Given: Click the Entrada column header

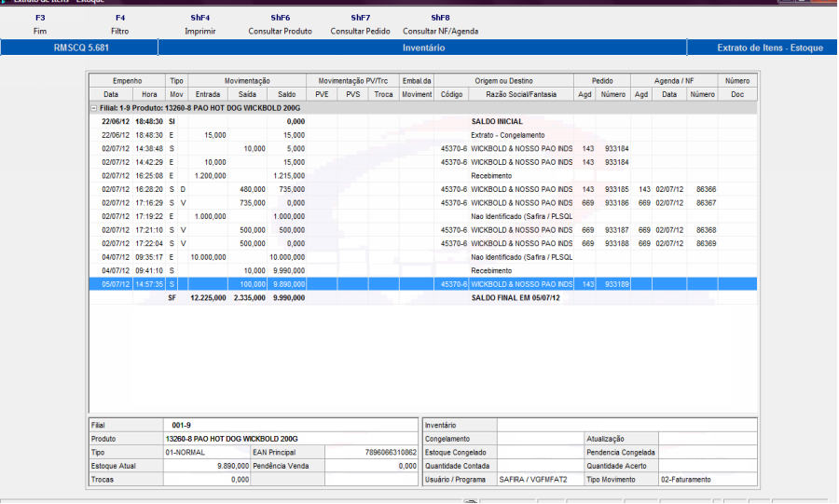Looking at the screenshot, I should (208, 94).
